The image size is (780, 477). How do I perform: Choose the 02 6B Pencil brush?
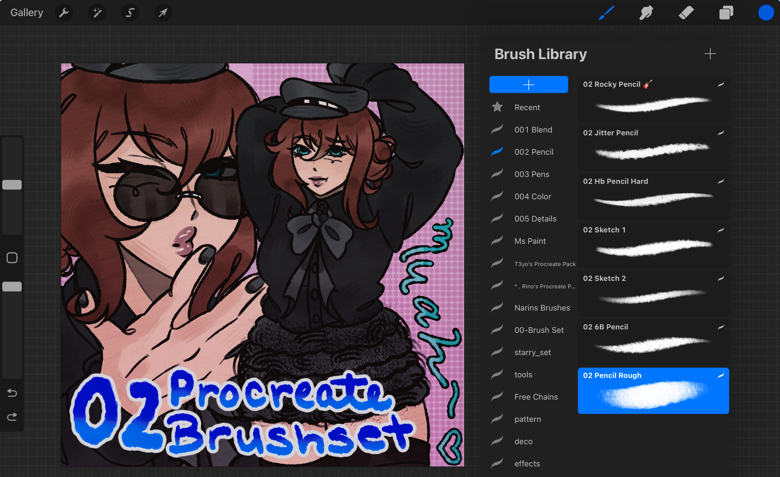(x=653, y=342)
